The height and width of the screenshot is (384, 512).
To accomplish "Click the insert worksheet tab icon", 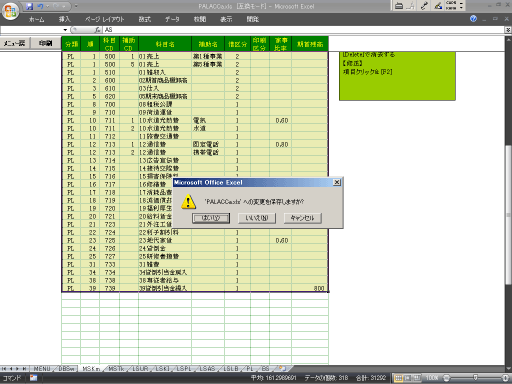I will point(283,369).
